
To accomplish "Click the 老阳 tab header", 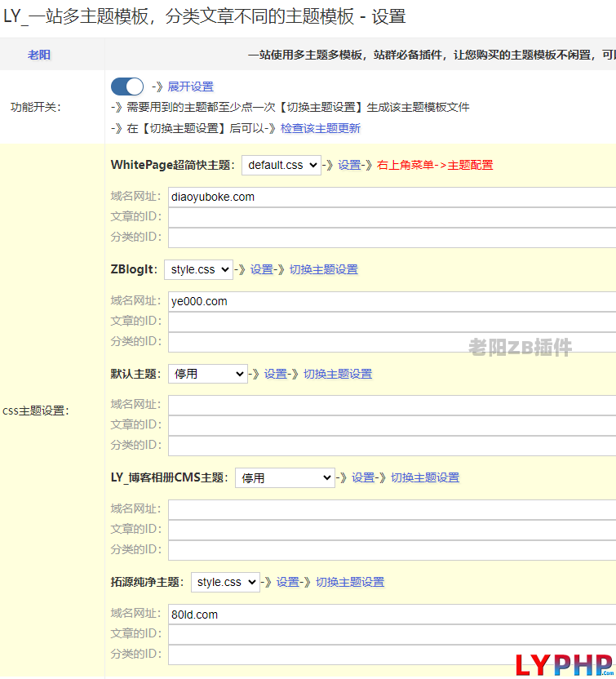I will click(39, 55).
